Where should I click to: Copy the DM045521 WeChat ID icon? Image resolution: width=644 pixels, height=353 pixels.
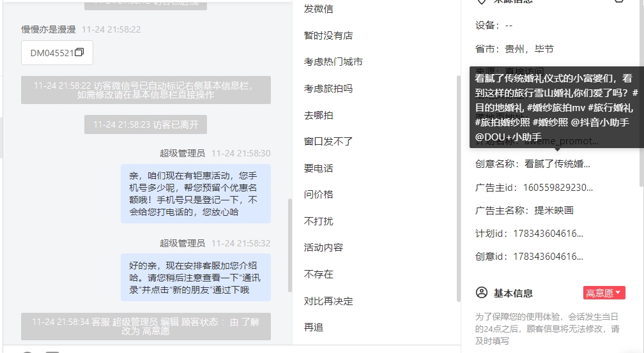point(79,52)
